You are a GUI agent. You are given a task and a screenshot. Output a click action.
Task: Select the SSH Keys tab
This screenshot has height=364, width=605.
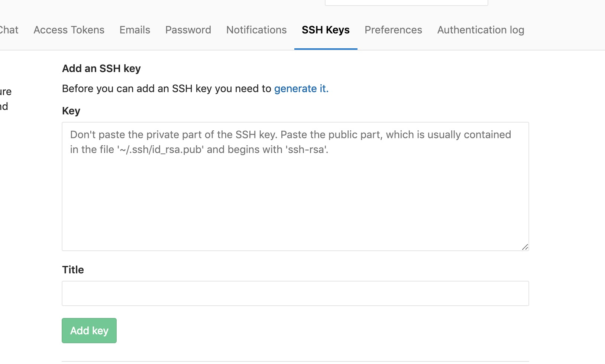326,30
